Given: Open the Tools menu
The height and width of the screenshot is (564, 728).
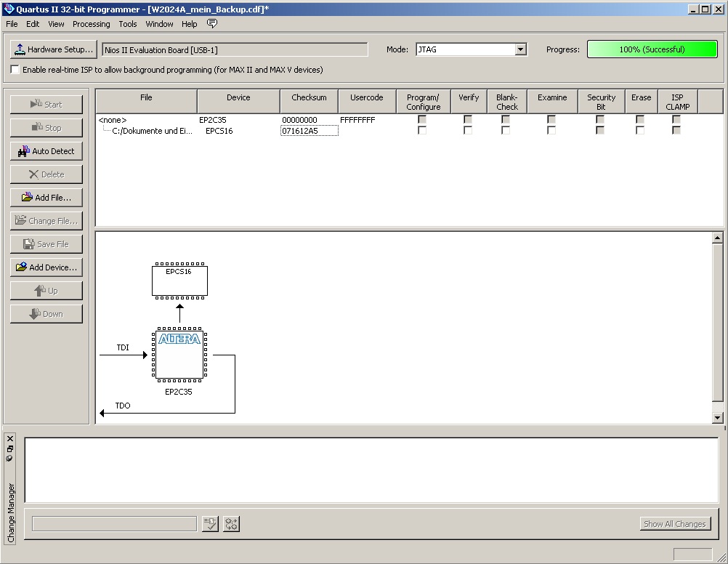Looking at the screenshot, I should (128, 24).
